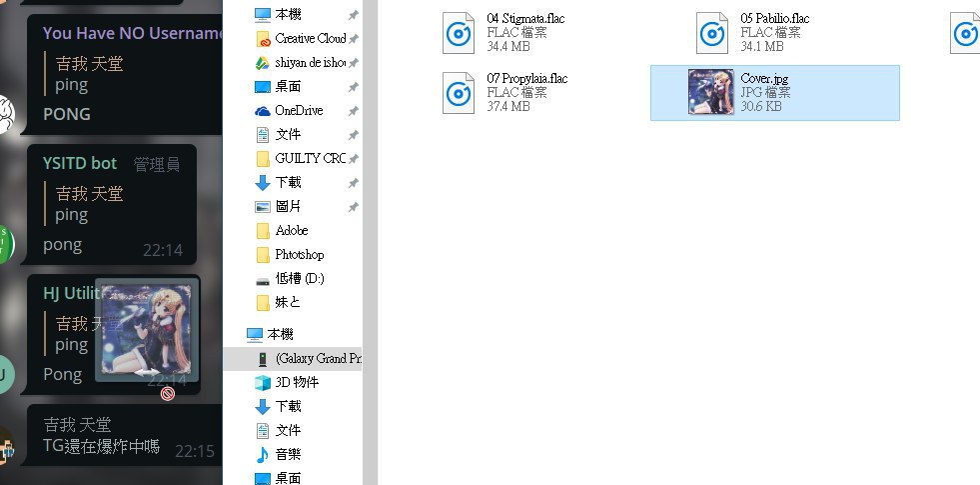Open the pinned 圖片 pictures folder
This screenshot has width=980, height=485.
(288, 207)
